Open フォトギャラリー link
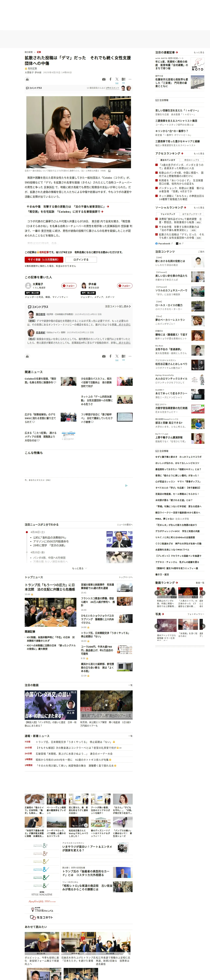Viewport: 210px width, 980px height. coord(196,614)
